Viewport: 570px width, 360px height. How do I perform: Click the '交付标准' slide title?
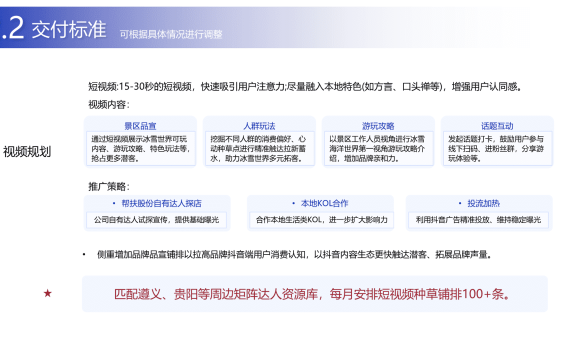point(69,29)
